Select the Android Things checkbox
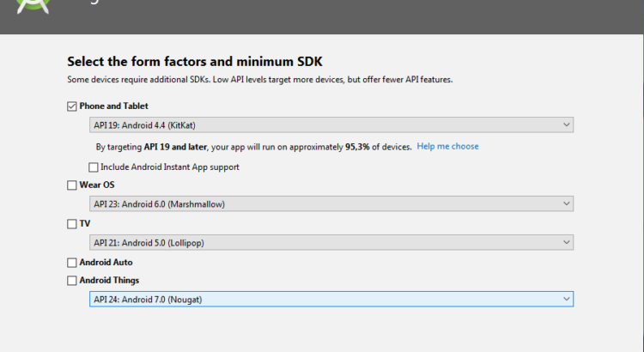 pos(71,281)
